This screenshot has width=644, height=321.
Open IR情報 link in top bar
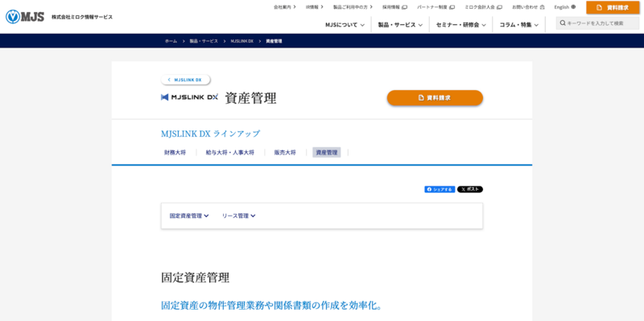pos(314,7)
